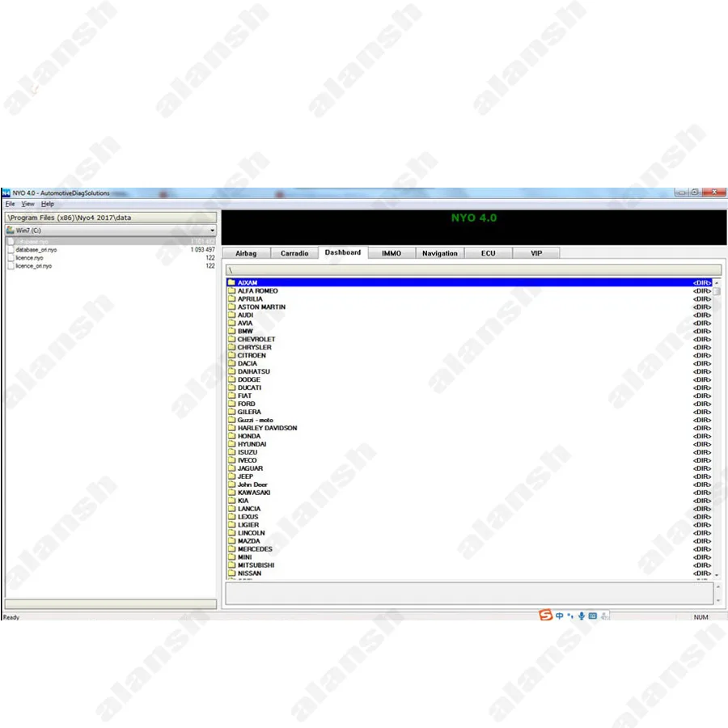The height and width of the screenshot is (728, 728).
Task: Select the MERCEDES directory row
Action: point(469,548)
